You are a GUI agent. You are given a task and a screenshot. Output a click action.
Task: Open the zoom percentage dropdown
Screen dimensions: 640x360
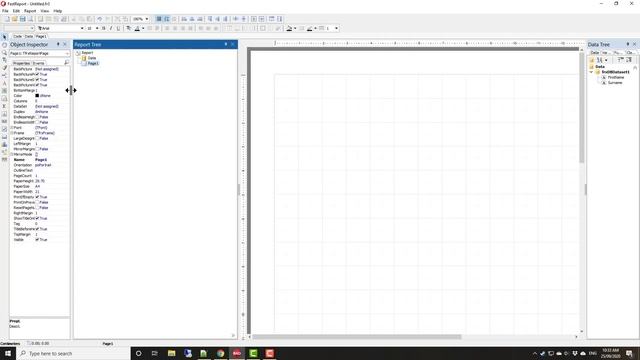coord(147,19)
